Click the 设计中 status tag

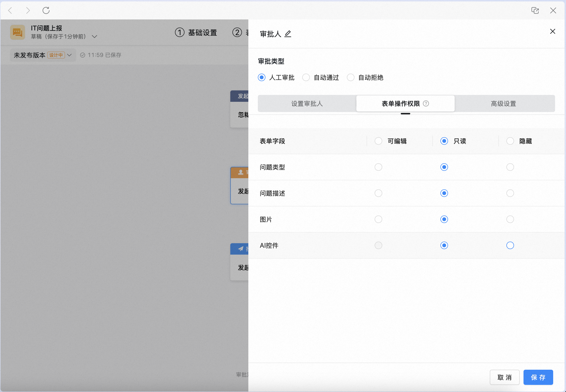[56, 55]
